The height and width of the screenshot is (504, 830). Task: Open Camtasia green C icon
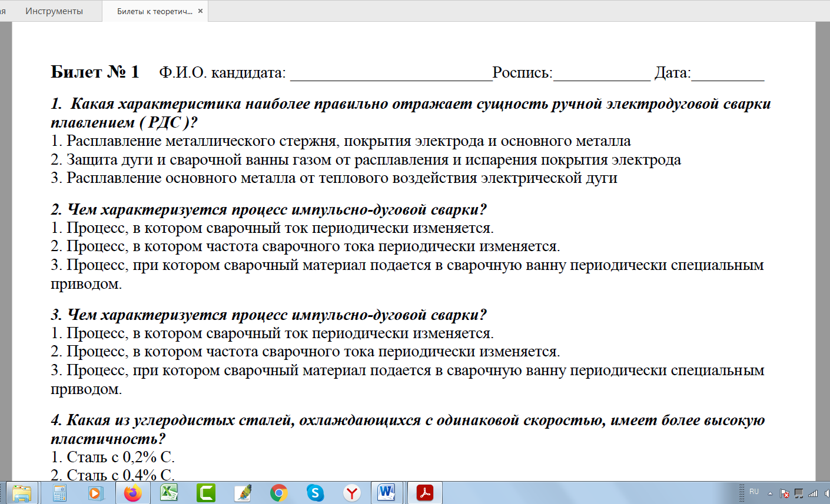[206, 493]
